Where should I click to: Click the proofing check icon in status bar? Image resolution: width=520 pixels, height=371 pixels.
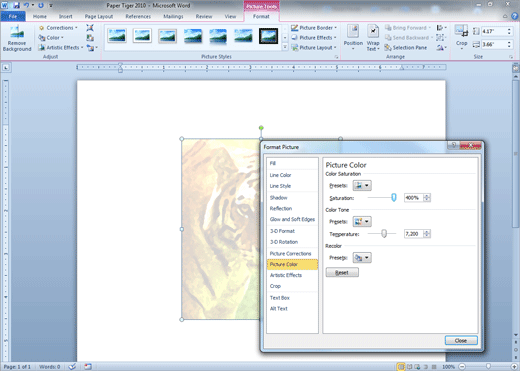(72, 367)
